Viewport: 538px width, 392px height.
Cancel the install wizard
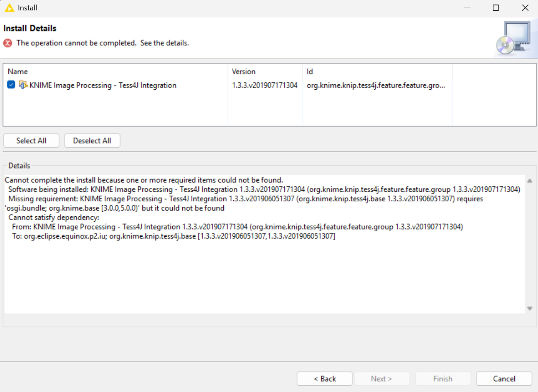pos(504,379)
